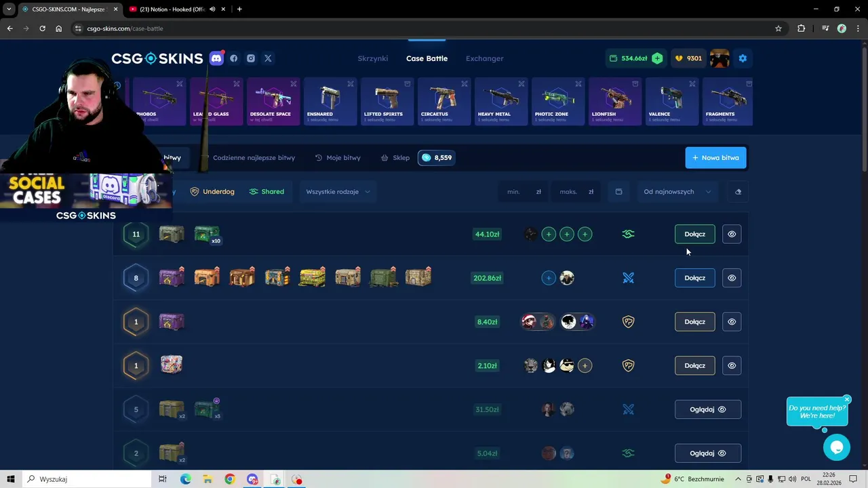This screenshot has width=868, height=488.
Task: Open the Facebook icon in the header
Action: point(234,58)
